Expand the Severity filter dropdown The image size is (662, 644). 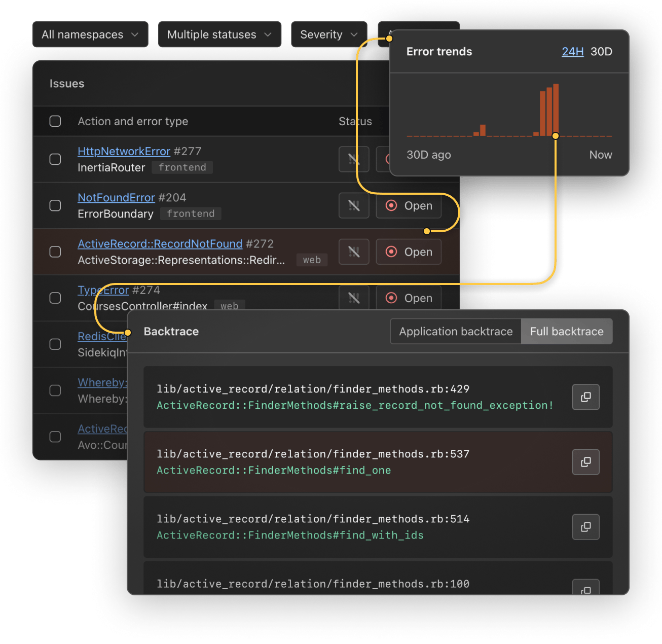[x=329, y=34]
